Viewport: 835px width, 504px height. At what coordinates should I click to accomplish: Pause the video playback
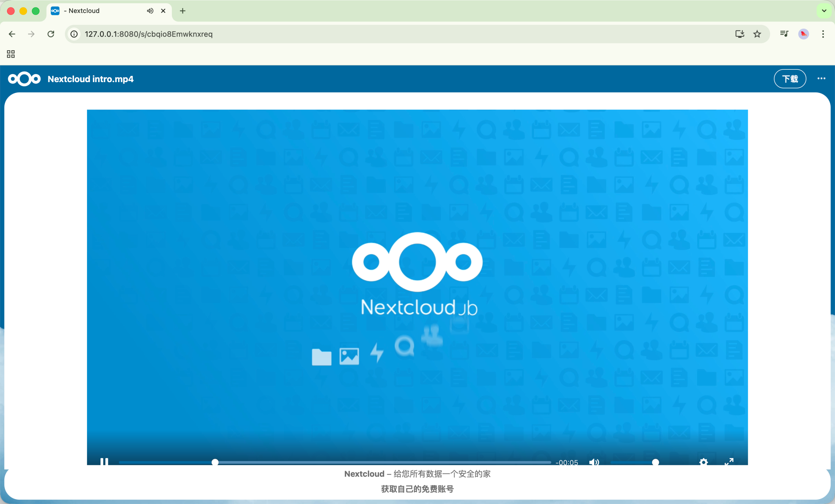point(104,462)
